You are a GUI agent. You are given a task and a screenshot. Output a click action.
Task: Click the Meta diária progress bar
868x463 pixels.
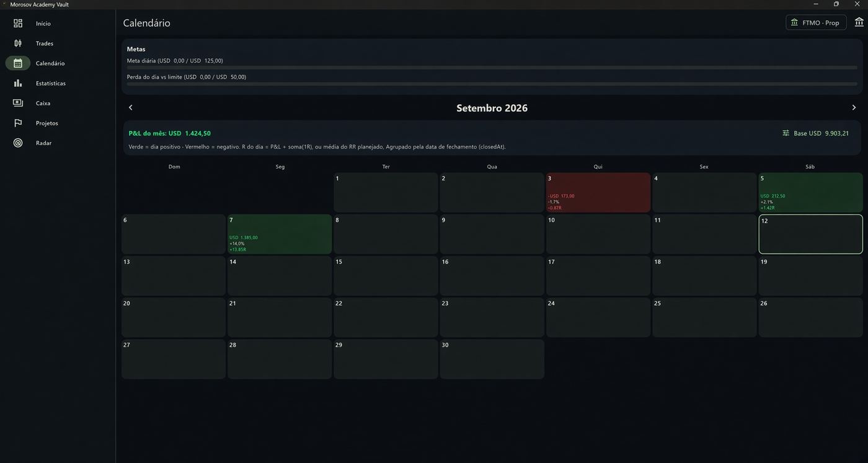[x=492, y=68]
